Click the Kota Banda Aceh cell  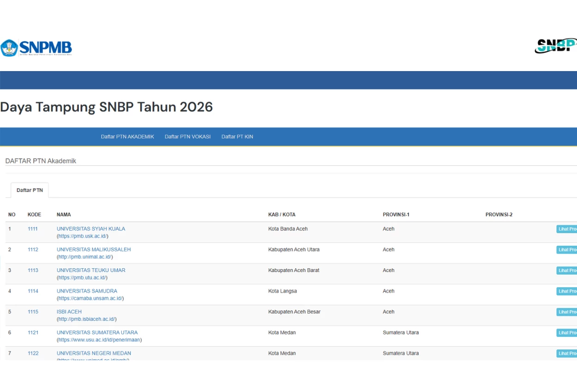pos(288,229)
